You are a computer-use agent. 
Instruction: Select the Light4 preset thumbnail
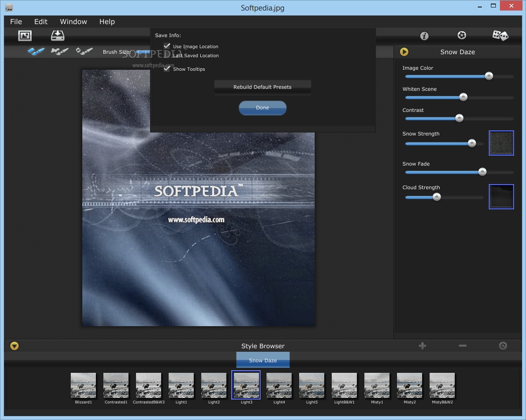279,385
